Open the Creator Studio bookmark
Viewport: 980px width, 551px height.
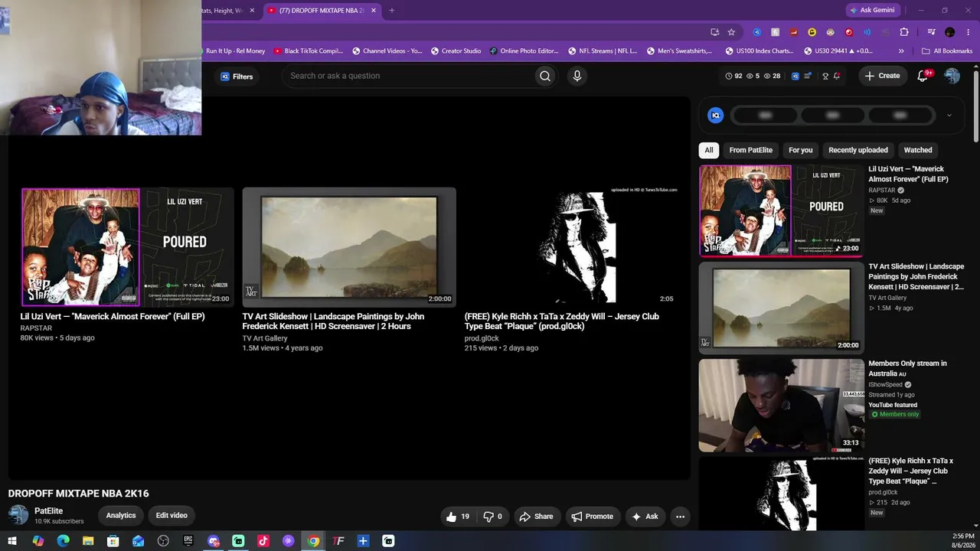click(x=456, y=51)
